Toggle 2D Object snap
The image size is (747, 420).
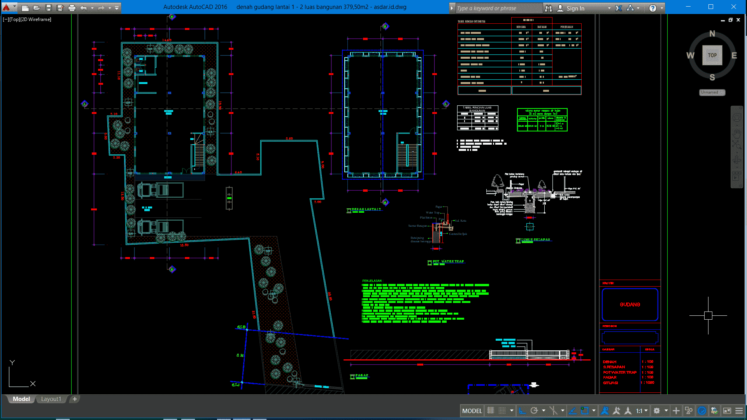[585, 410]
